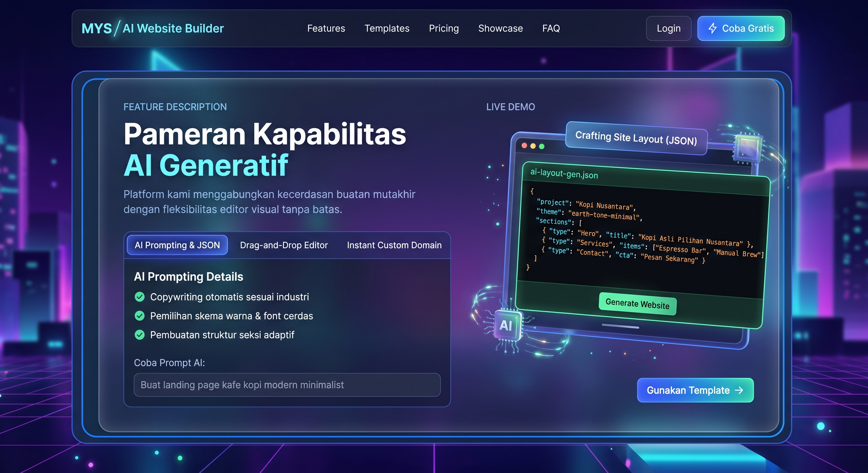Click the arrow icon in Gunakan Template
This screenshot has height=473, width=868.
739,390
